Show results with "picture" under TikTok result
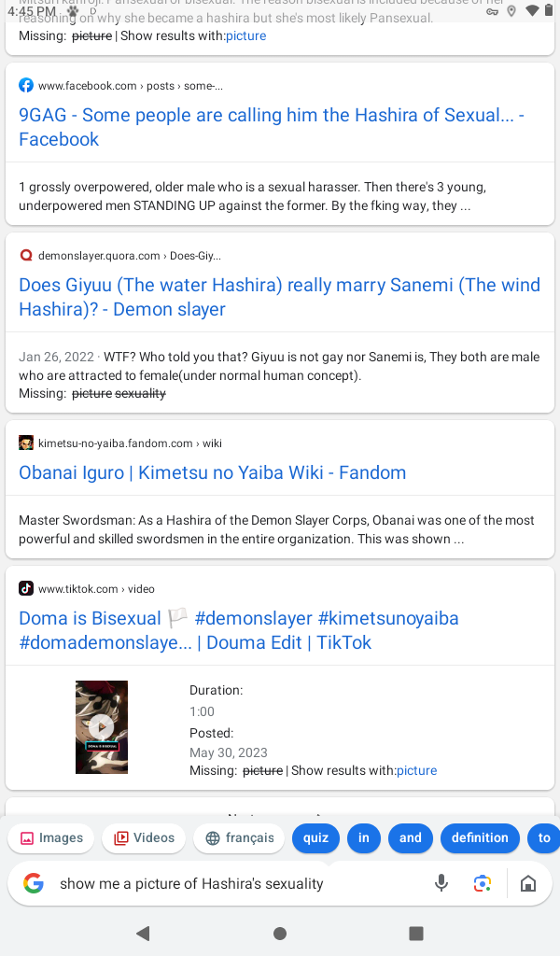 [x=416, y=770]
